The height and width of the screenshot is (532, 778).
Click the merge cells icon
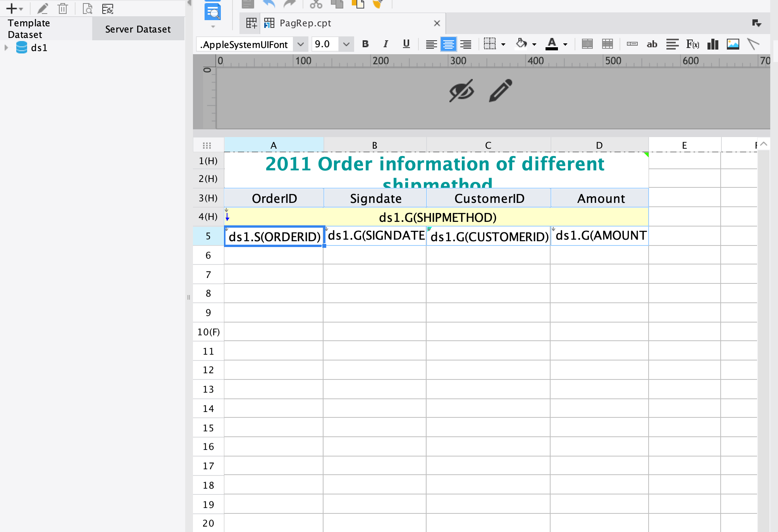pos(587,44)
